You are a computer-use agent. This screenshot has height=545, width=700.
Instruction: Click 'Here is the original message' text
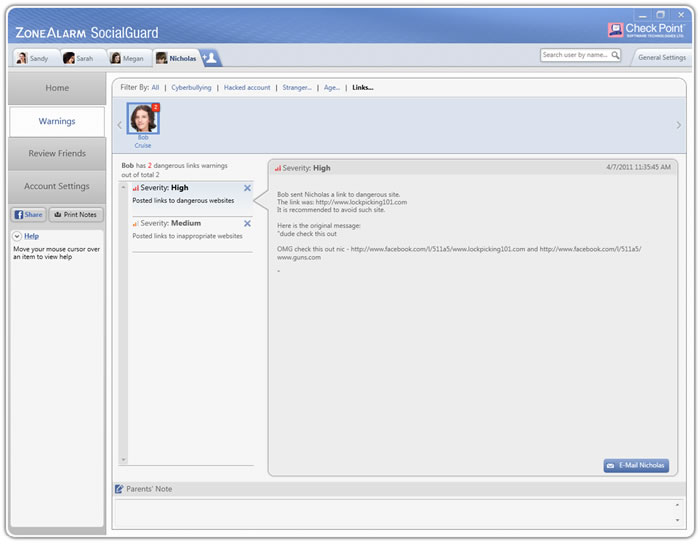[x=319, y=226]
